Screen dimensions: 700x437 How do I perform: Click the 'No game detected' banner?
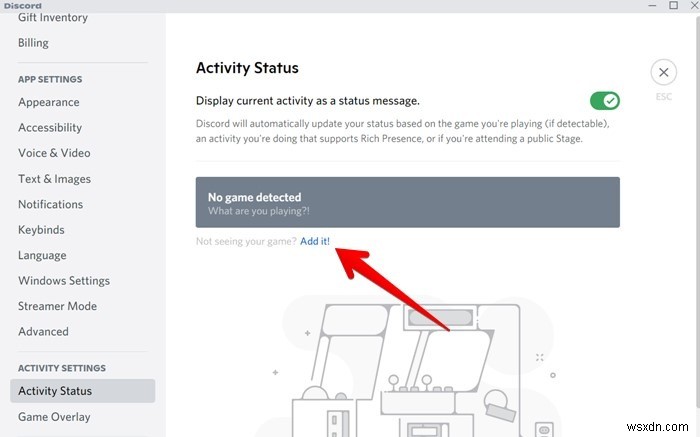click(407, 203)
